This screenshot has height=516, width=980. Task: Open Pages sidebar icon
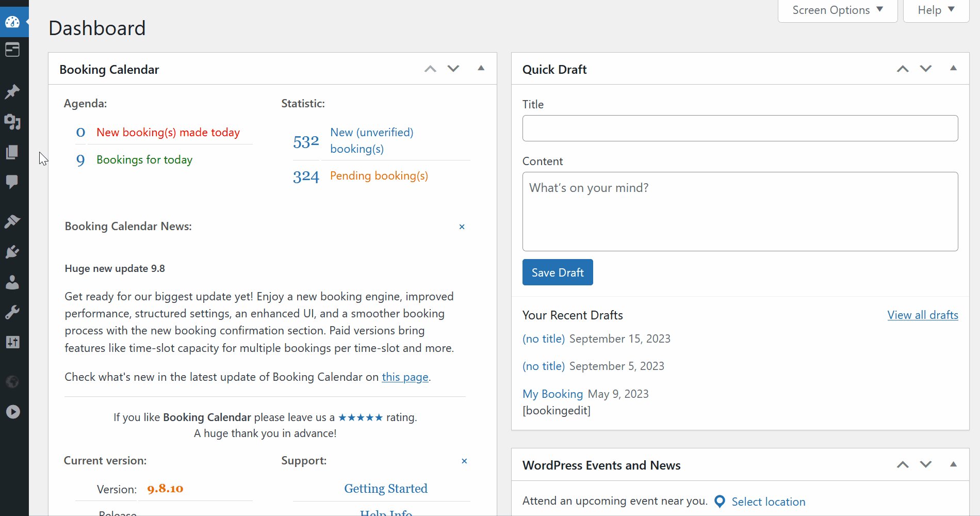(12, 152)
